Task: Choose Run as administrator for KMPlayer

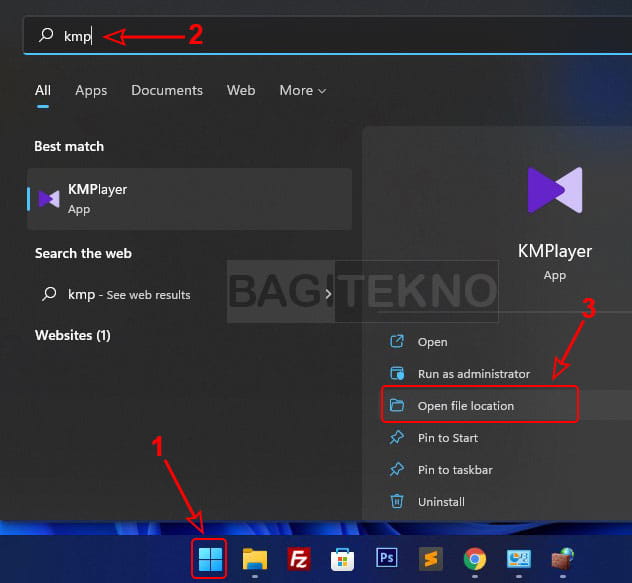Action: tap(474, 374)
